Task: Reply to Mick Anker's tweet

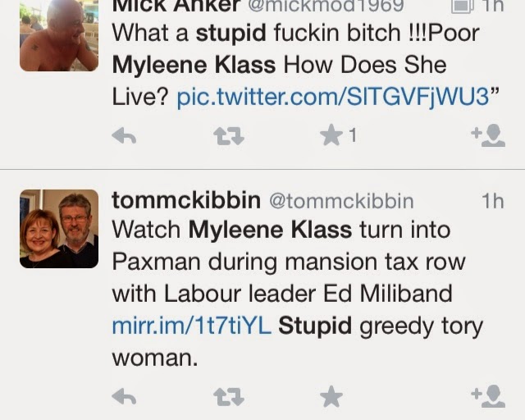Action: pos(124,135)
